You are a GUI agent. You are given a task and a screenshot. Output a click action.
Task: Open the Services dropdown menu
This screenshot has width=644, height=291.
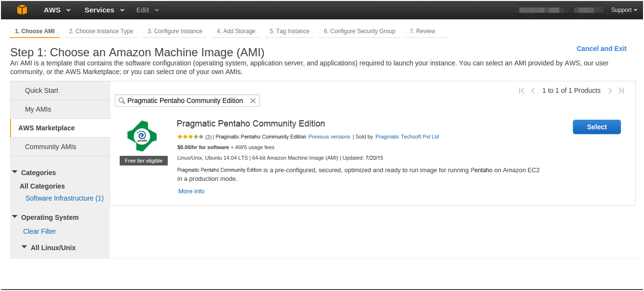point(104,10)
